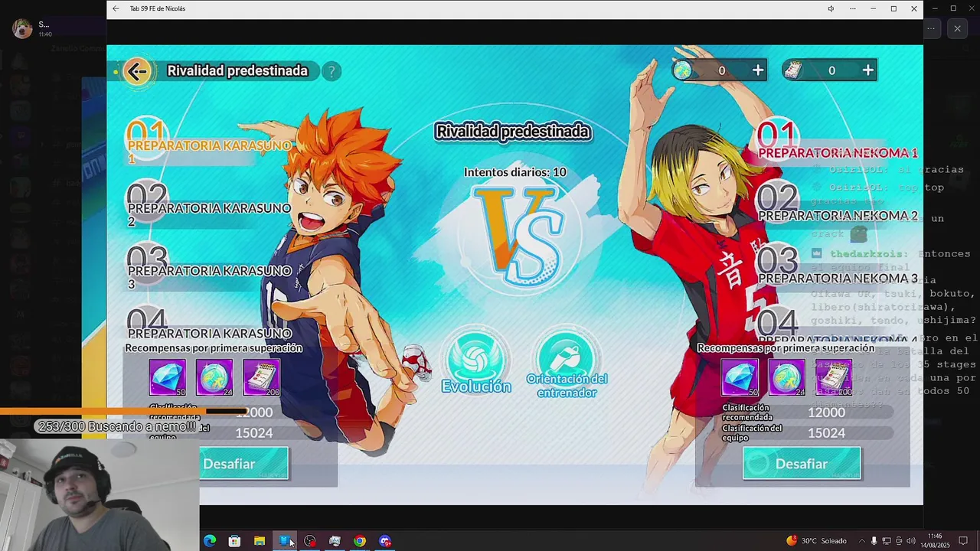Close the dark background panel with X

point(957,29)
